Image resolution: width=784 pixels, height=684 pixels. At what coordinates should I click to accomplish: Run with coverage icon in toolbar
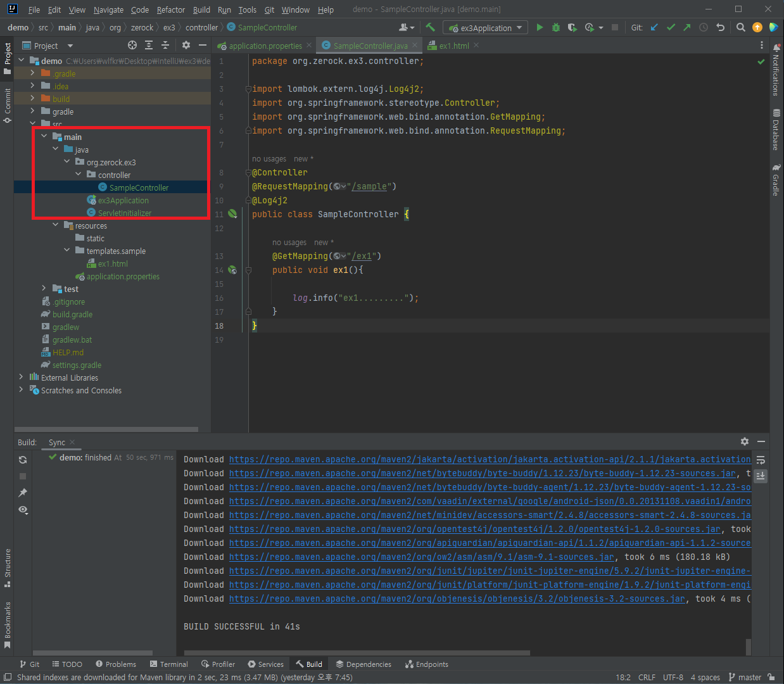click(x=572, y=27)
